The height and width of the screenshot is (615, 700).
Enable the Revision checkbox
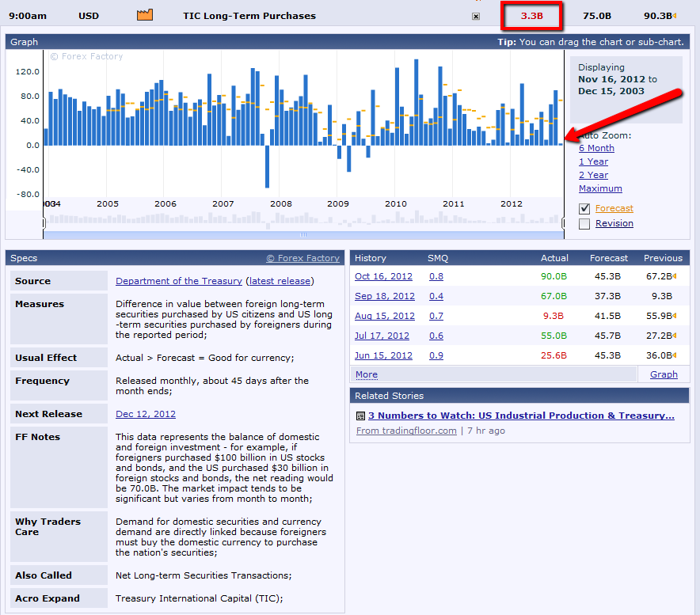pos(584,223)
